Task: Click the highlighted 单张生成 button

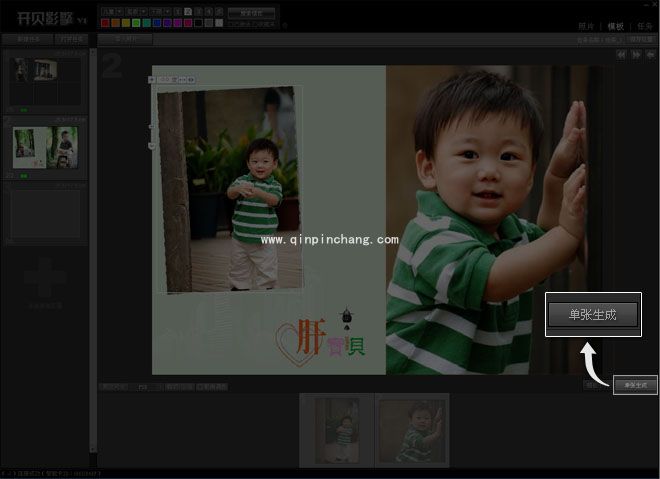Action: coord(594,314)
